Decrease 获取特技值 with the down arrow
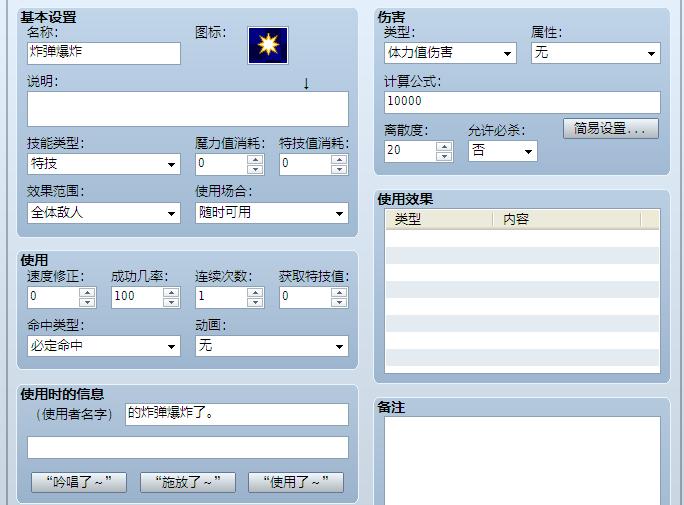Image resolution: width=684 pixels, height=505 pixels. pos(339,303)
